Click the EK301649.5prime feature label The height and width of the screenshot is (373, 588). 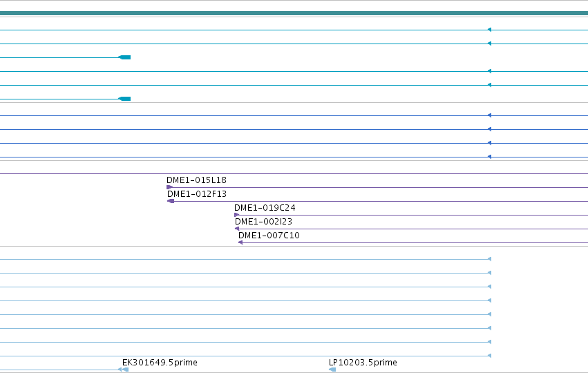[x=160, y=363]
